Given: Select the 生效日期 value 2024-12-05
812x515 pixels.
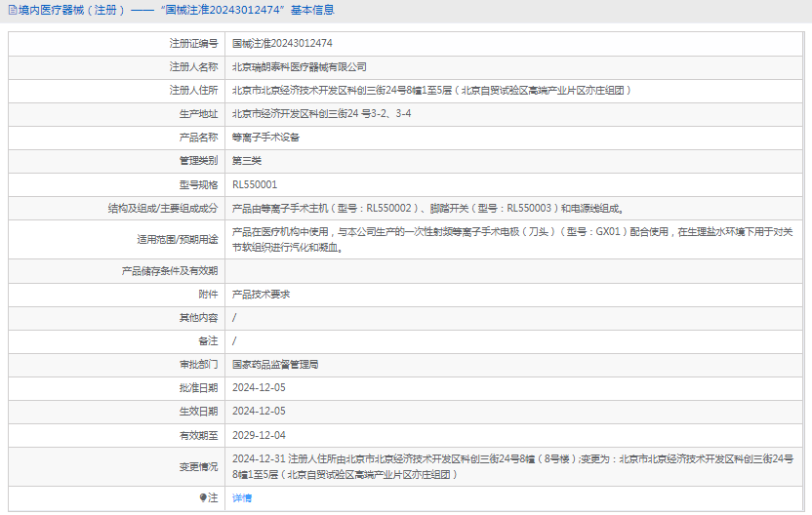Looking at the screenshot, I should point(259,411).
